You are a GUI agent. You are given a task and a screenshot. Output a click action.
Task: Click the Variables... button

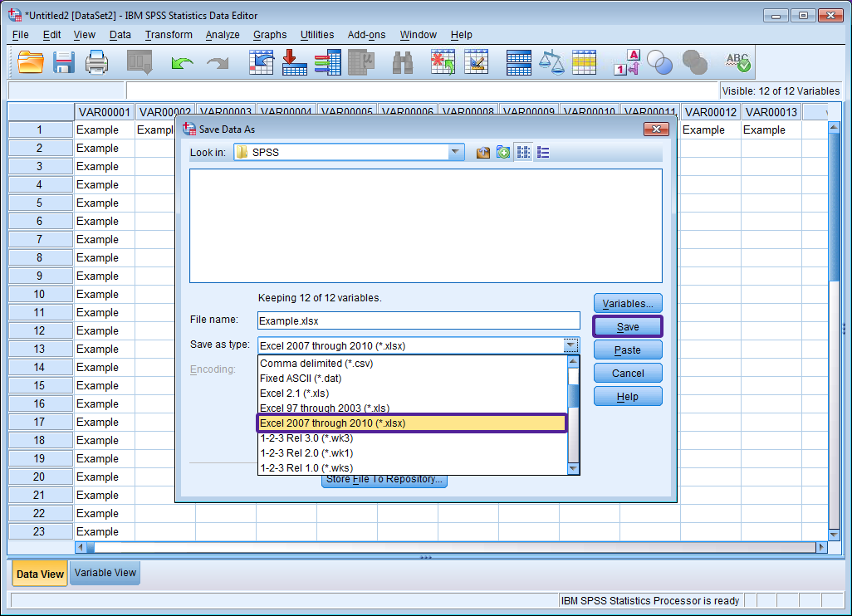point(628,304)
